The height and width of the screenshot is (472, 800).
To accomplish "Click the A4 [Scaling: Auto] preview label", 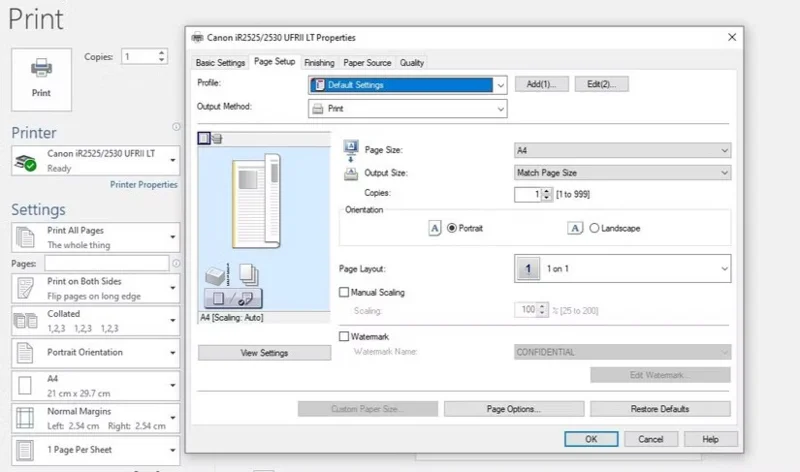I will [x=232, y=317].
